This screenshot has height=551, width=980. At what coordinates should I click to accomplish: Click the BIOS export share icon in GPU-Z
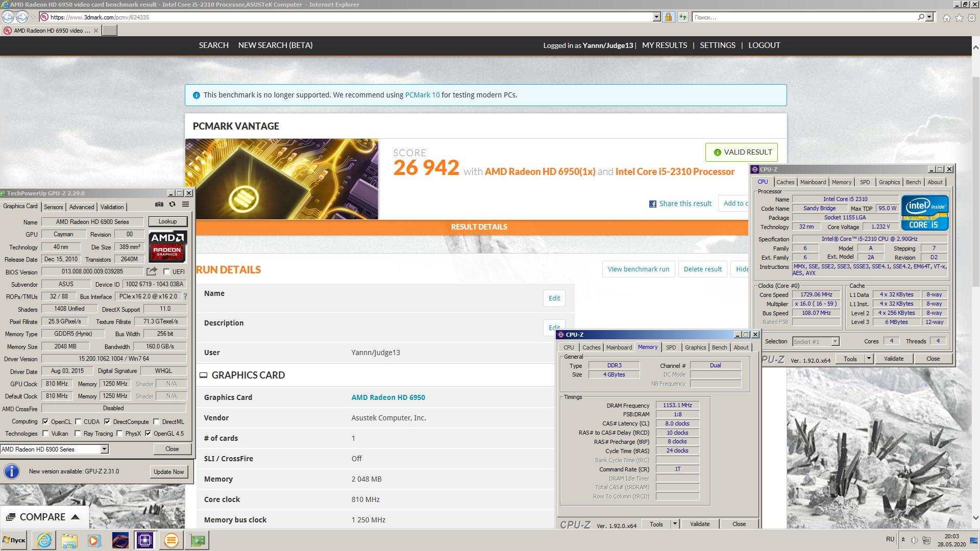(152, 271)
